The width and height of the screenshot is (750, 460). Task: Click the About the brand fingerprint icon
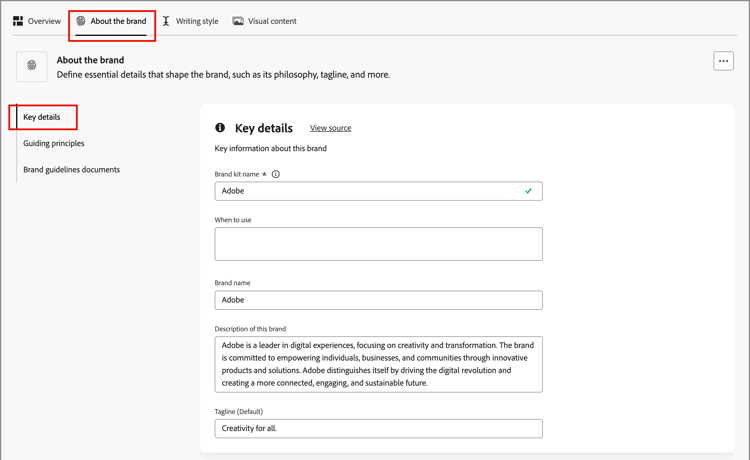point(81,21)
